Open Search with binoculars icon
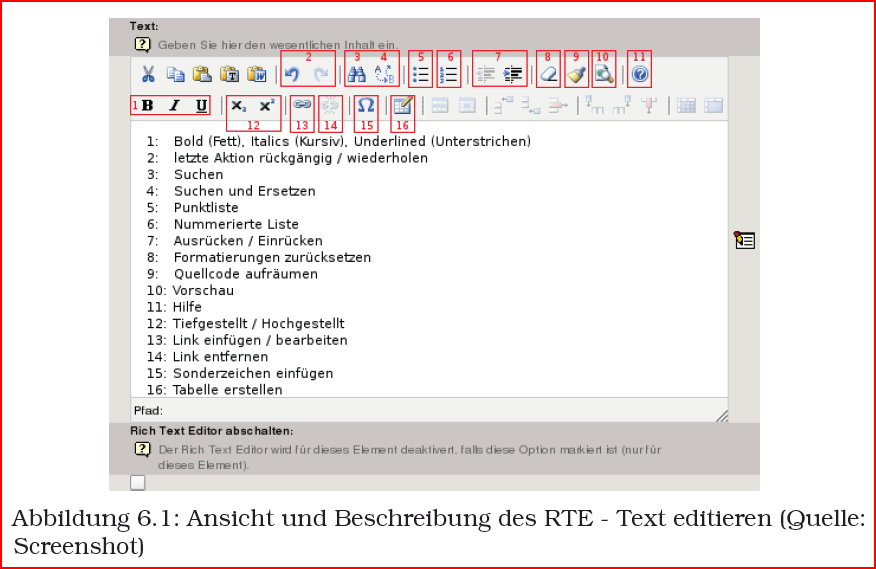 356,74
